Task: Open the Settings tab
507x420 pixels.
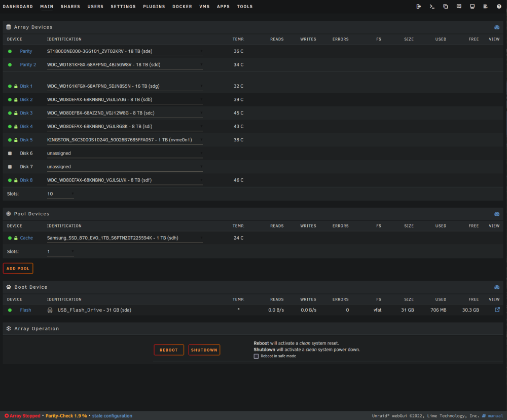Action: click(x=123, y=7)
